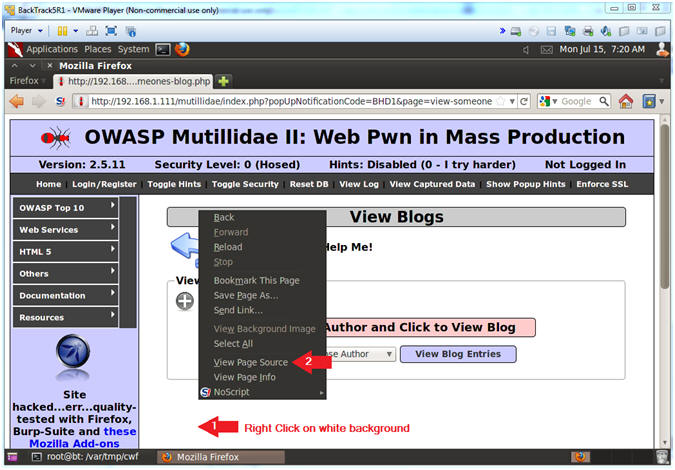Click the search magnifier icon
The image size is (675, 470).
604,102
